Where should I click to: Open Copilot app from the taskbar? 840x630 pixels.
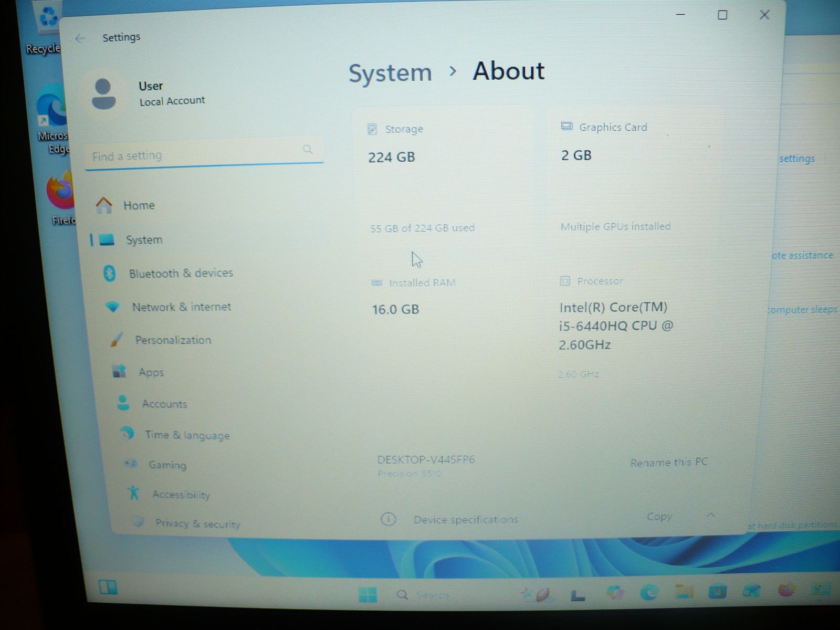tap(615, 593)
